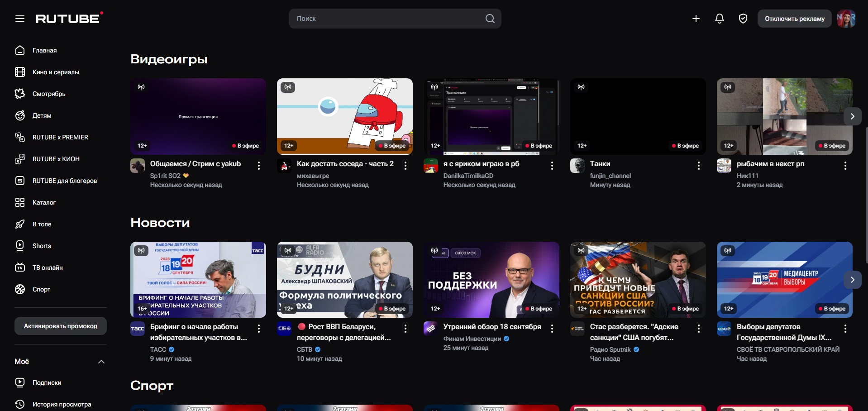Open Как достать соседа thumbnail

point(345,116)
